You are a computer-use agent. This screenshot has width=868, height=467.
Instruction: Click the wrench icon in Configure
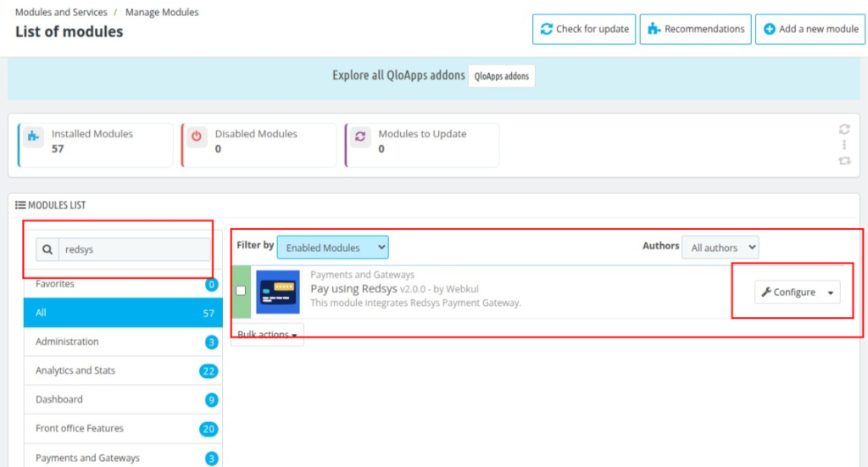pos(766,292)
